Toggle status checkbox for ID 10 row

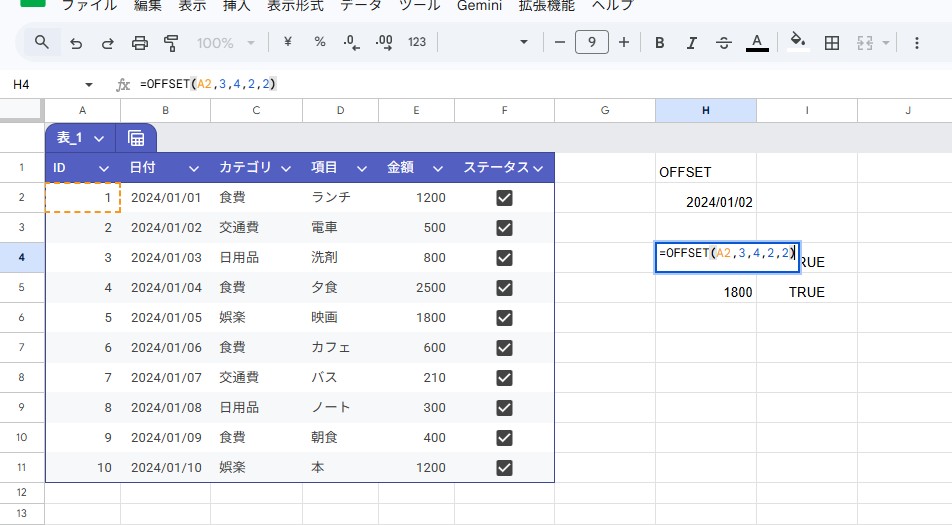504,468
